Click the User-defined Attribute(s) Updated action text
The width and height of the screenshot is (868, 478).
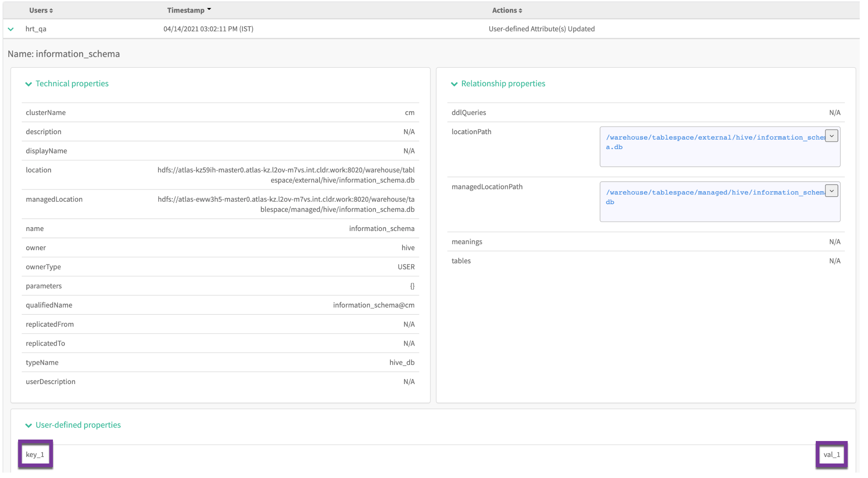tap(541, 29)
